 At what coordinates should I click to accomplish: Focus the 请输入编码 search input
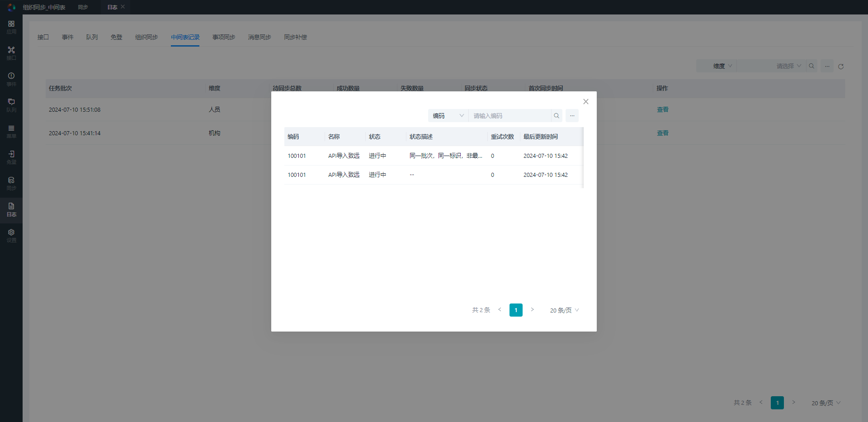(510, 116)
